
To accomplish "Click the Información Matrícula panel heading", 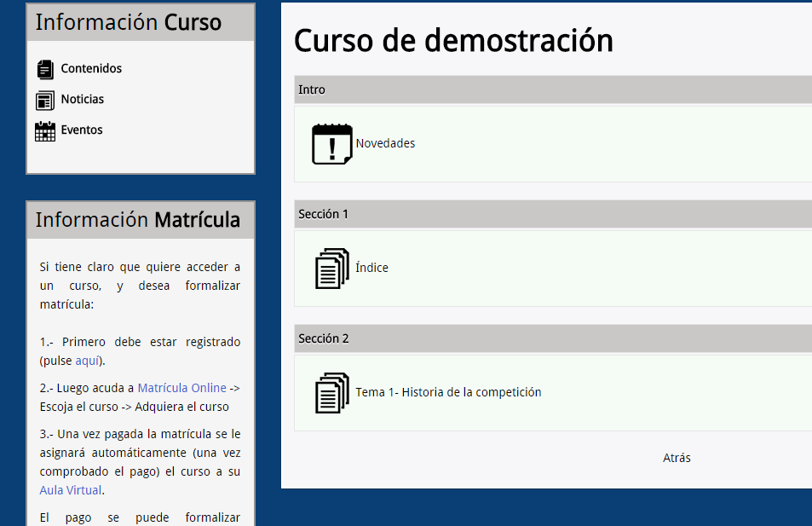I will coord(138,220).
